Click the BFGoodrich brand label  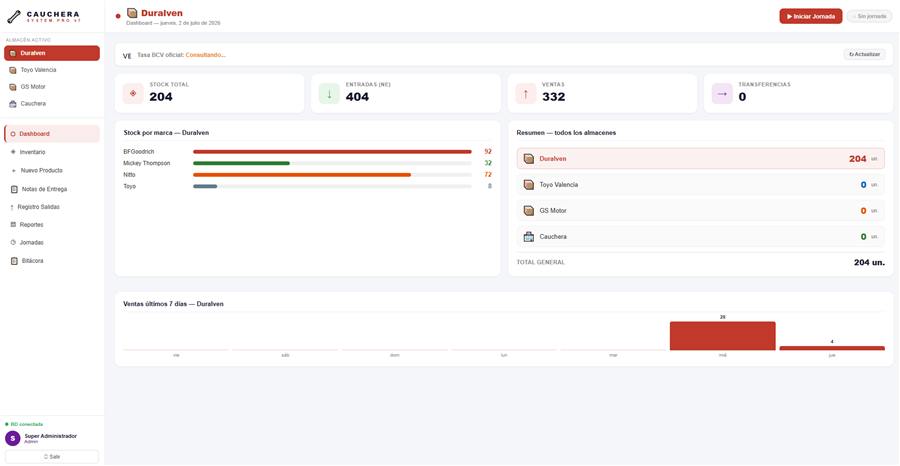point(139,152)
